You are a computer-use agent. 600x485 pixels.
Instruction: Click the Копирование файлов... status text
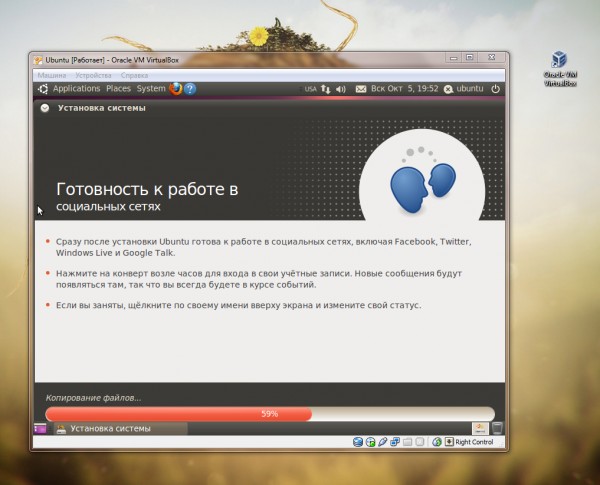point(93,398)
